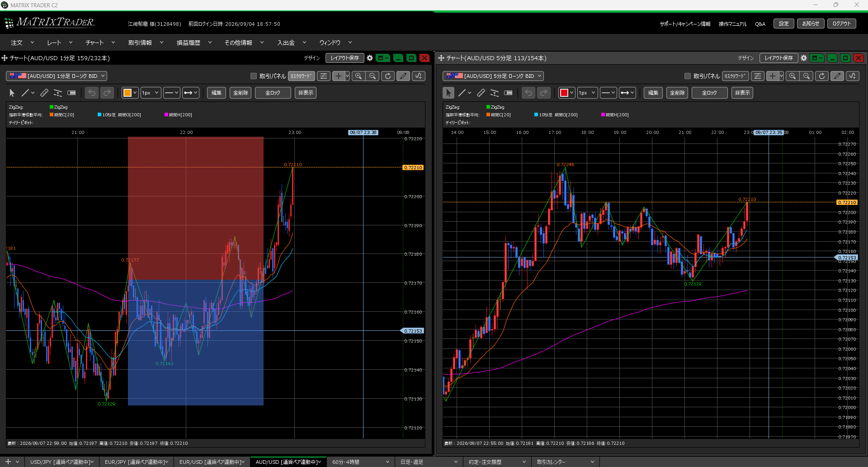Open gear settings for 1-minute chart panel
This screenshot has height=467, width=868.
click(x=370, y=58)
